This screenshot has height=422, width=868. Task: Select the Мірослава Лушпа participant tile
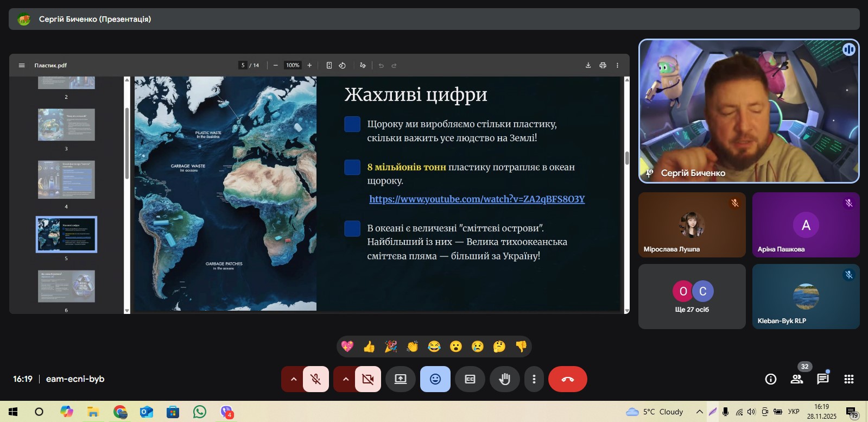coord(692,225)
